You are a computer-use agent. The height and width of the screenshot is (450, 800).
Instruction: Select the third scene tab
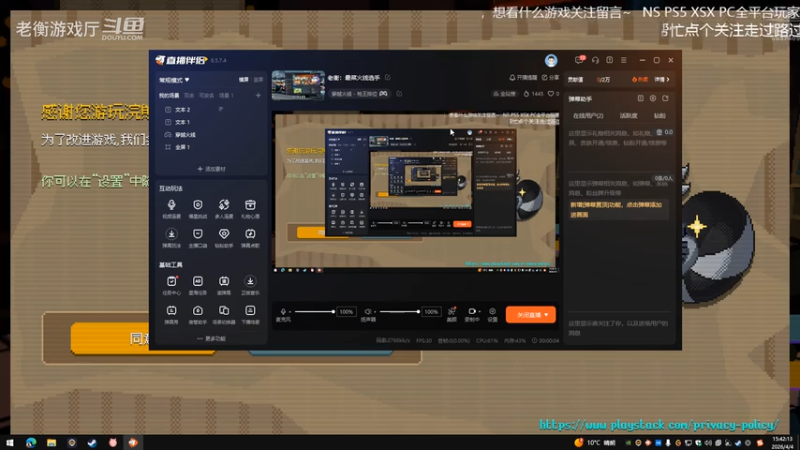click(206, 95)
